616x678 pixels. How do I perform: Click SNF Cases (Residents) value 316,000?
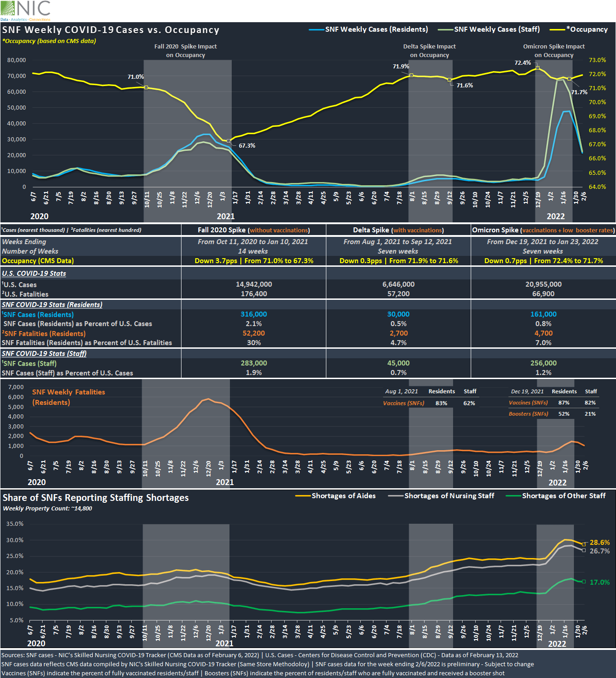pos(254,314)
